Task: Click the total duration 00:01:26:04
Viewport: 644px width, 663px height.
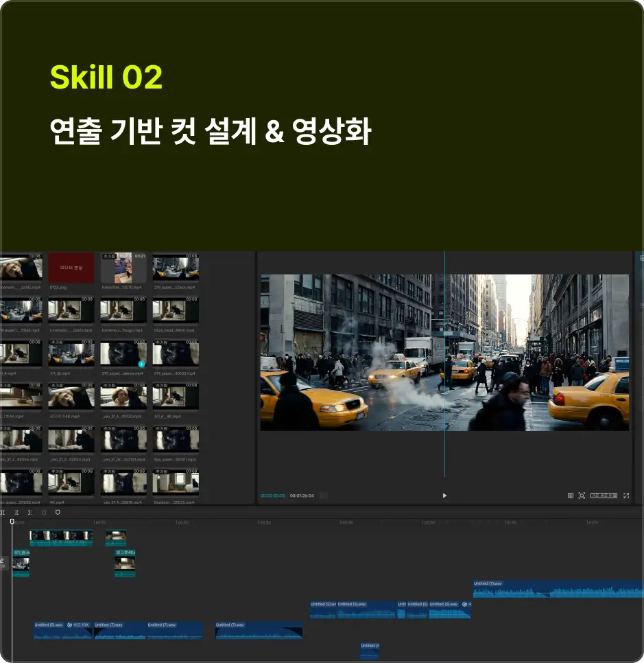Action: click(x=302, y=496)
